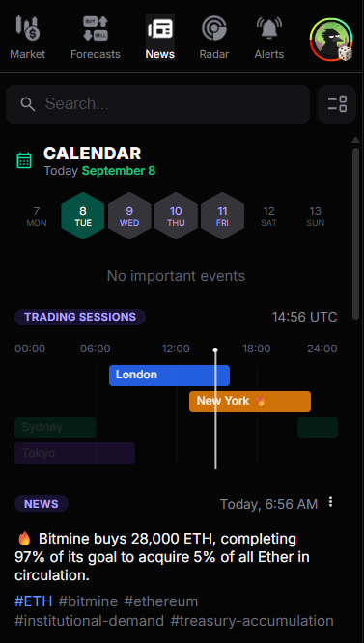364x643 pixels.
Task: Click the green calendar icon
Action: 24,160
